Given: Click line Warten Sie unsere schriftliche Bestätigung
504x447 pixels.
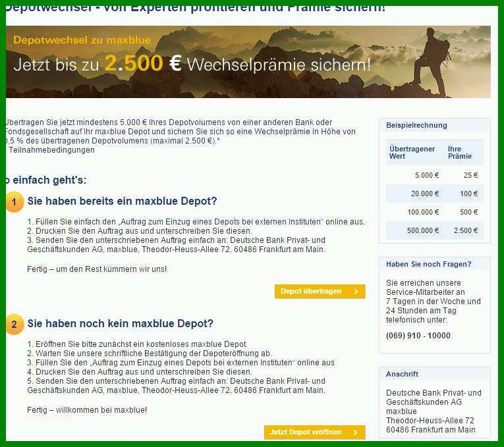Looking at the screenshot, I should (150, 354).
